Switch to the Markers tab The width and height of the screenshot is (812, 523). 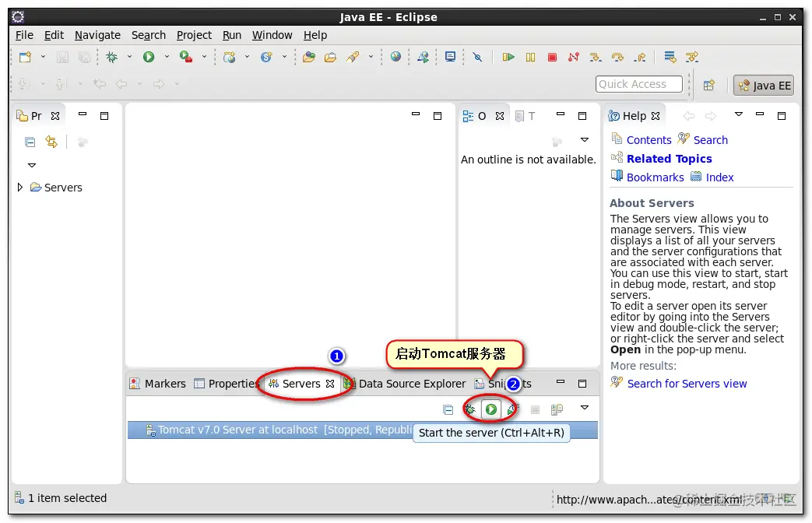tap(157, 384)
